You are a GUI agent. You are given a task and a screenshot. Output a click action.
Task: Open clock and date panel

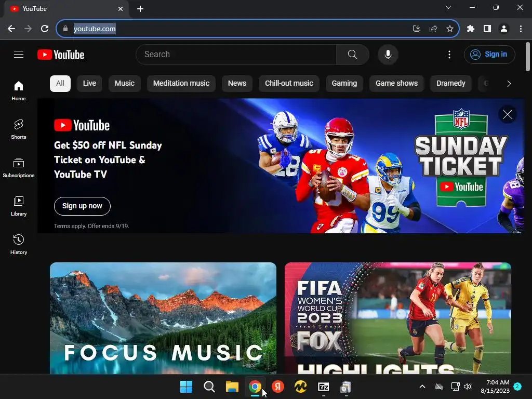(495, 387)
